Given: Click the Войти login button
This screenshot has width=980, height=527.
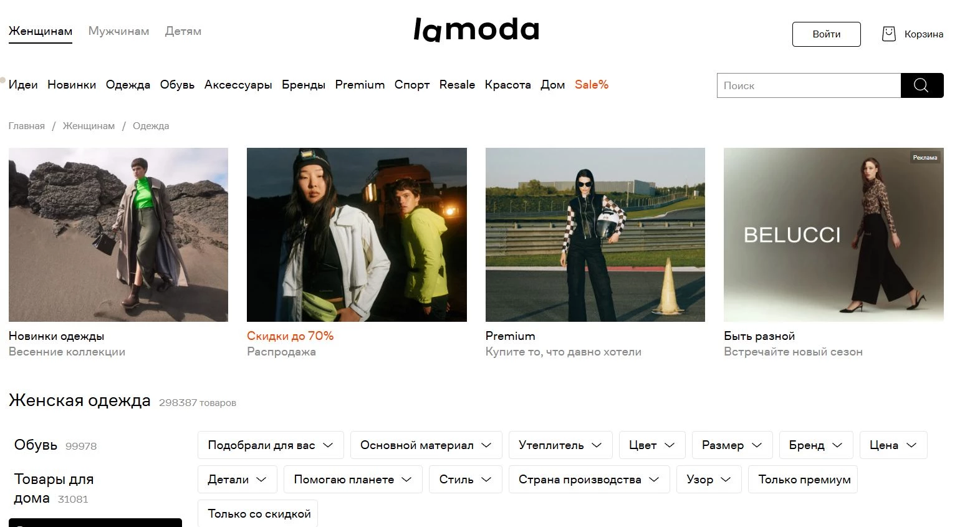Looking at the screenshot, I should click(826, 34).
